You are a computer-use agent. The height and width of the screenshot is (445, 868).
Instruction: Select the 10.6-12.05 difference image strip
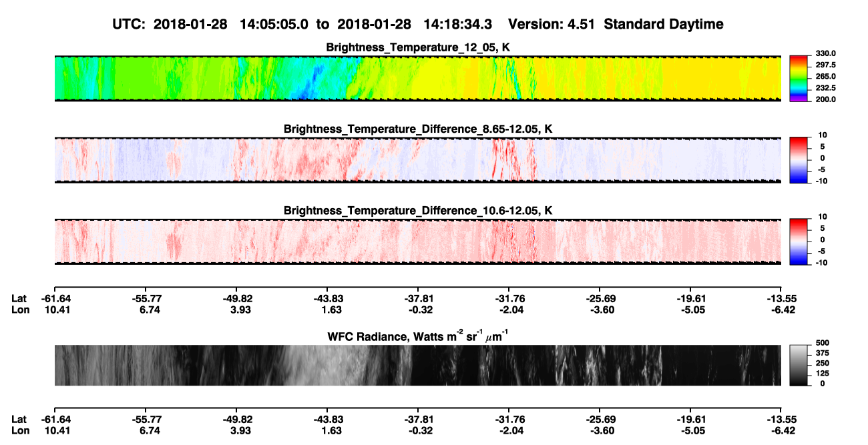417,241
